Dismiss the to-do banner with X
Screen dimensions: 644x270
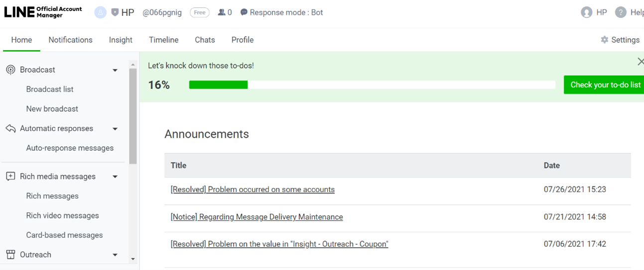[x=641, y=62]
